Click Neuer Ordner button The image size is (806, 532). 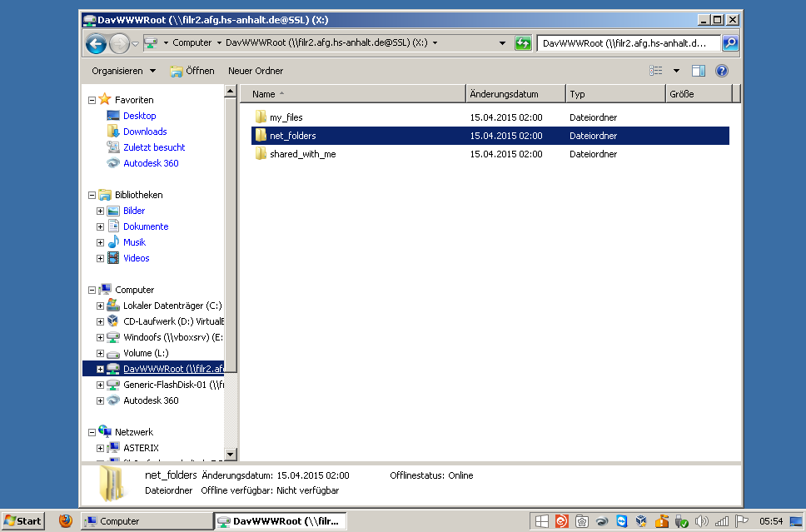(x=256, y=72)
